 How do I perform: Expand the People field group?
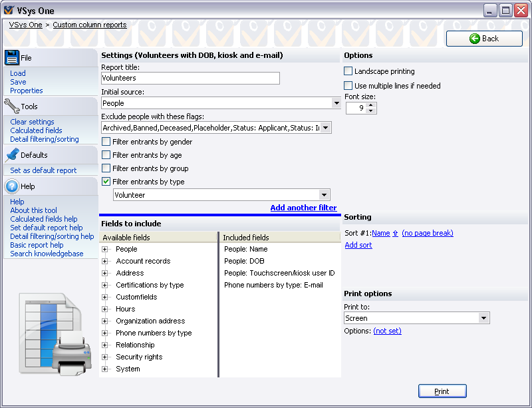tap(105, 250)
